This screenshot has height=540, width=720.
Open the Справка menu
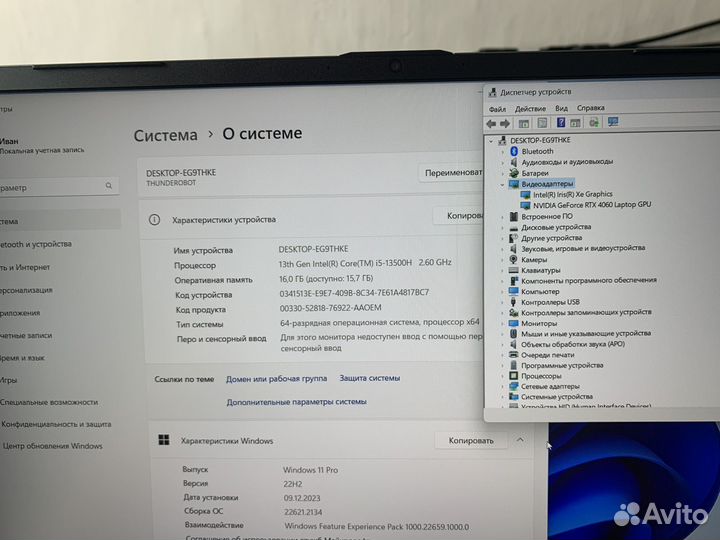(590, 108)
